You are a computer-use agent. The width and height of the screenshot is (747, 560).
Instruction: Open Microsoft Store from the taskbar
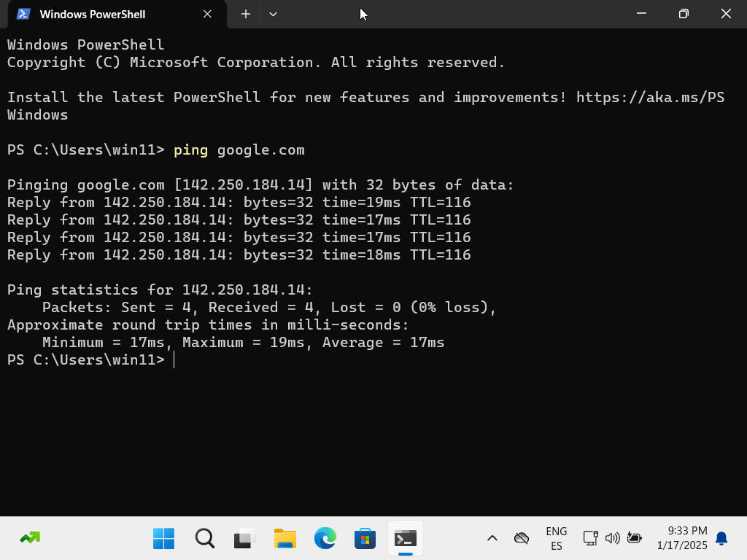[x=365, y=539]
